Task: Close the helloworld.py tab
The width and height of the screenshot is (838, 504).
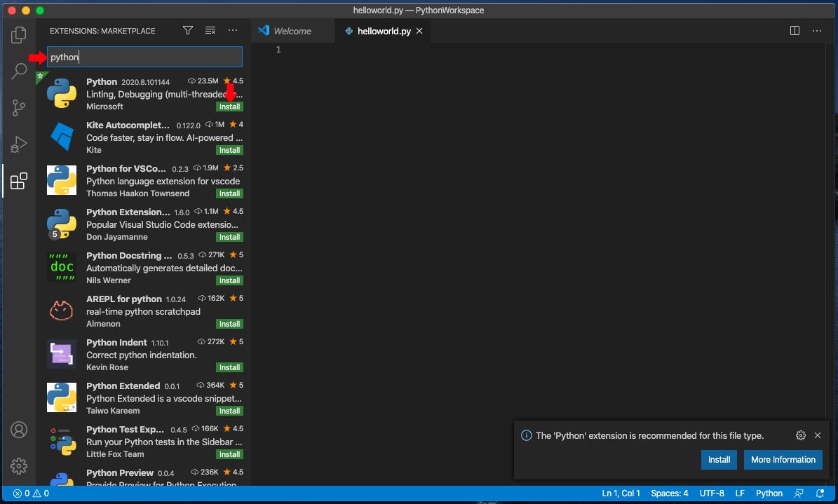Action: click(419, 31)
